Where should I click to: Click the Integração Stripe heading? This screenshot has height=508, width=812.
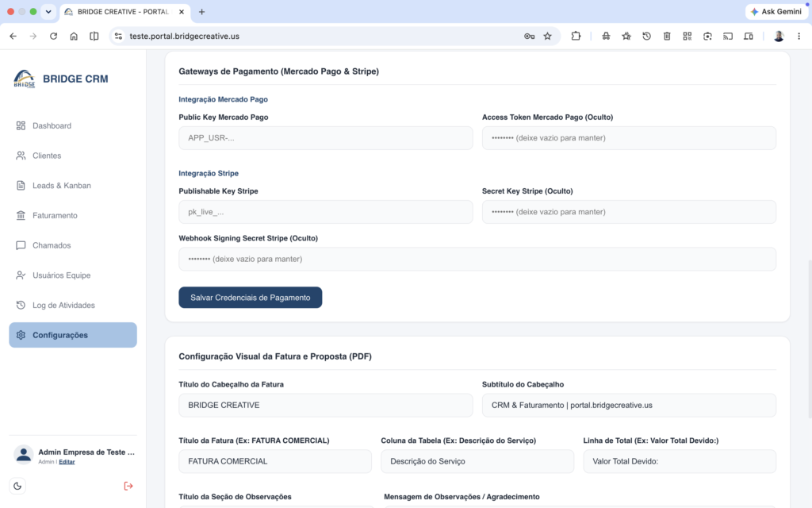coord(209,173)
